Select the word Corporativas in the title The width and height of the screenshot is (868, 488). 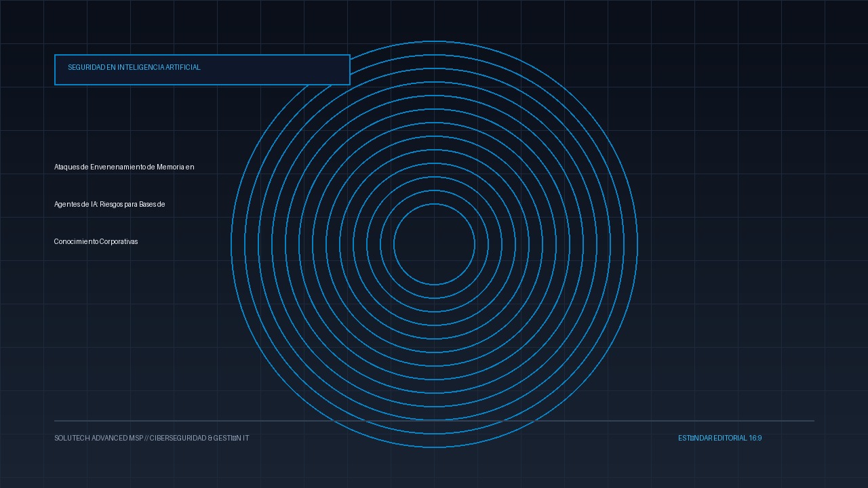click(x=119, y=241)
